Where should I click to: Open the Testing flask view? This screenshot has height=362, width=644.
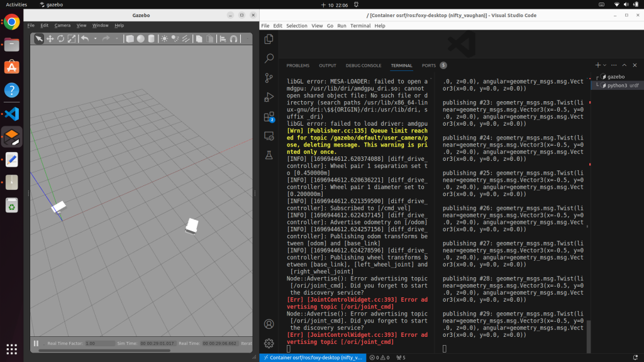269,155
